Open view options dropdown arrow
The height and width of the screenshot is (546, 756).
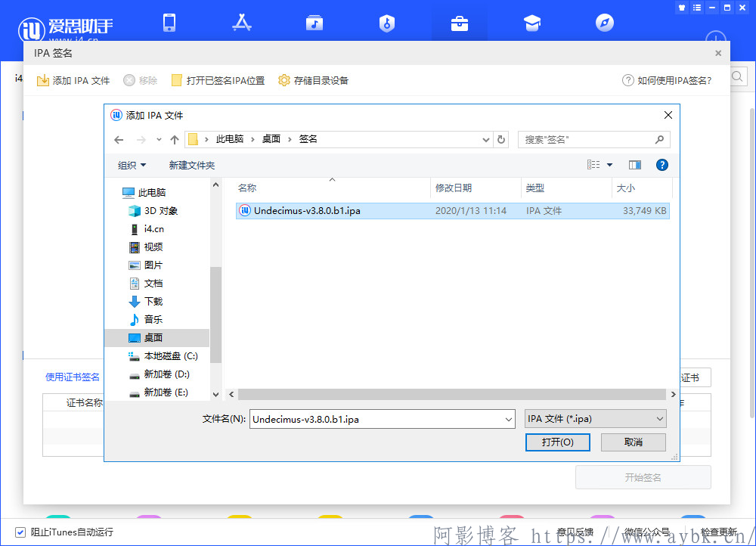(x=610, y=165)
